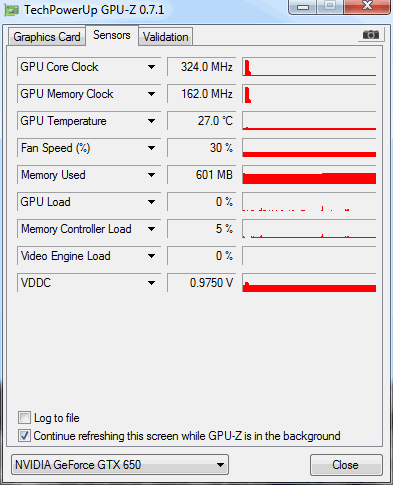The image size is (393, 485).
Task: Open GPU Temperature dropdown arrow
Action: coord(151,121)
